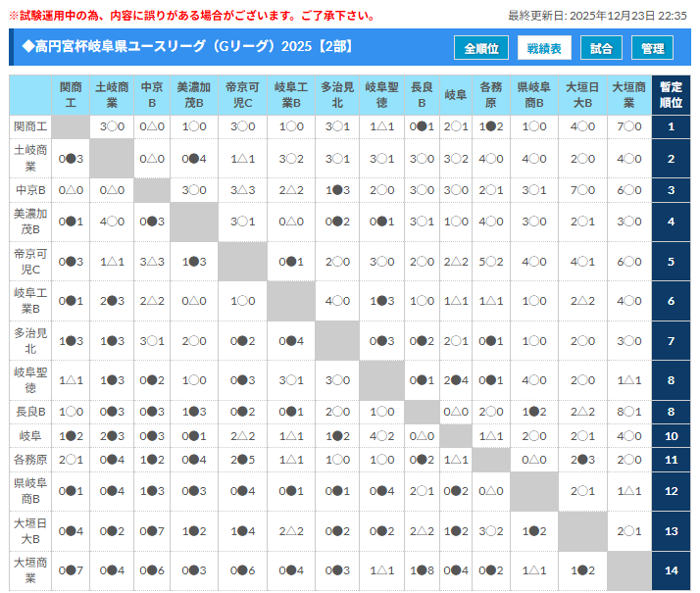700x593 pixels.
Task: Select the 多治見北 row label
Action: 29,340
